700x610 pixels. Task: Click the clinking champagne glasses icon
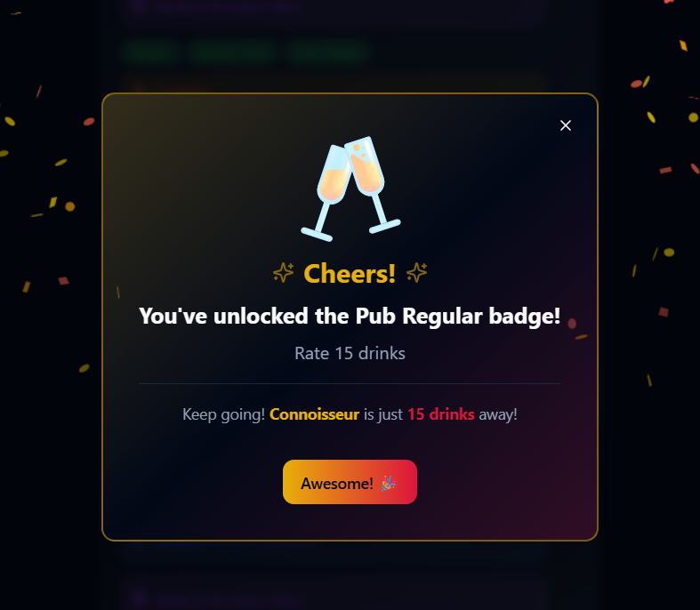pyautogui.click(x=350, y=189)
